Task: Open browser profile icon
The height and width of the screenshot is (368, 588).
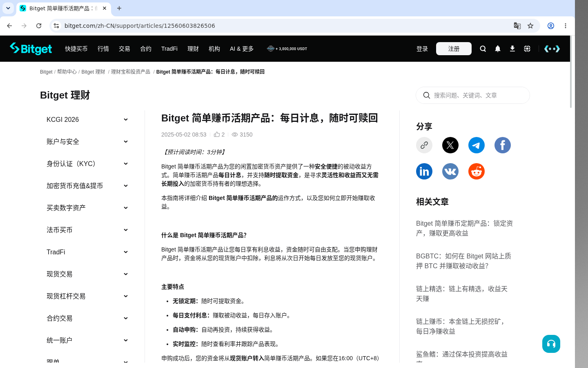Action: 551,26
